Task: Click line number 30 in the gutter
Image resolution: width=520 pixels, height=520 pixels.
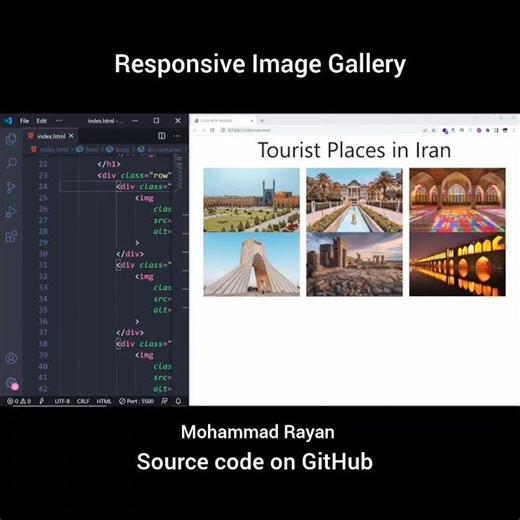Action: tap(43, 254)
